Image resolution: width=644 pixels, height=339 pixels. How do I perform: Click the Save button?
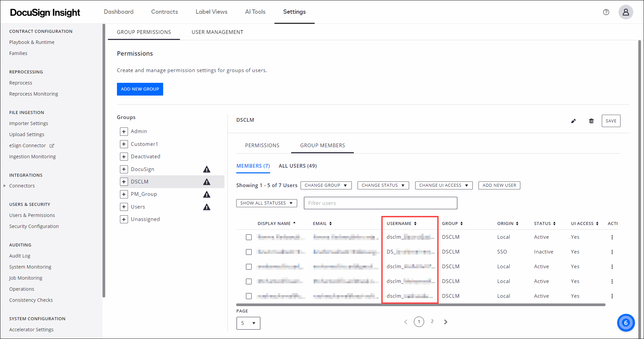click(611, 121)
